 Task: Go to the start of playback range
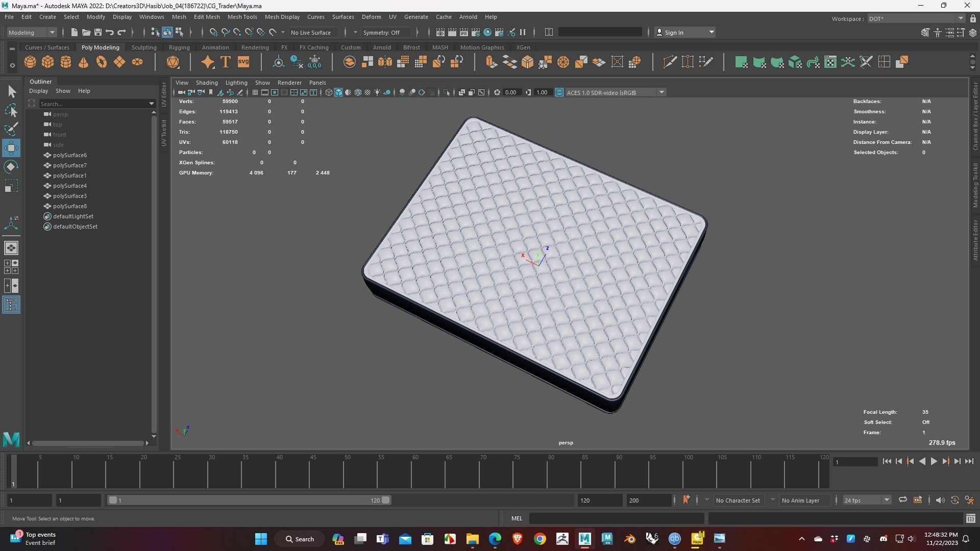pos(887,461)
